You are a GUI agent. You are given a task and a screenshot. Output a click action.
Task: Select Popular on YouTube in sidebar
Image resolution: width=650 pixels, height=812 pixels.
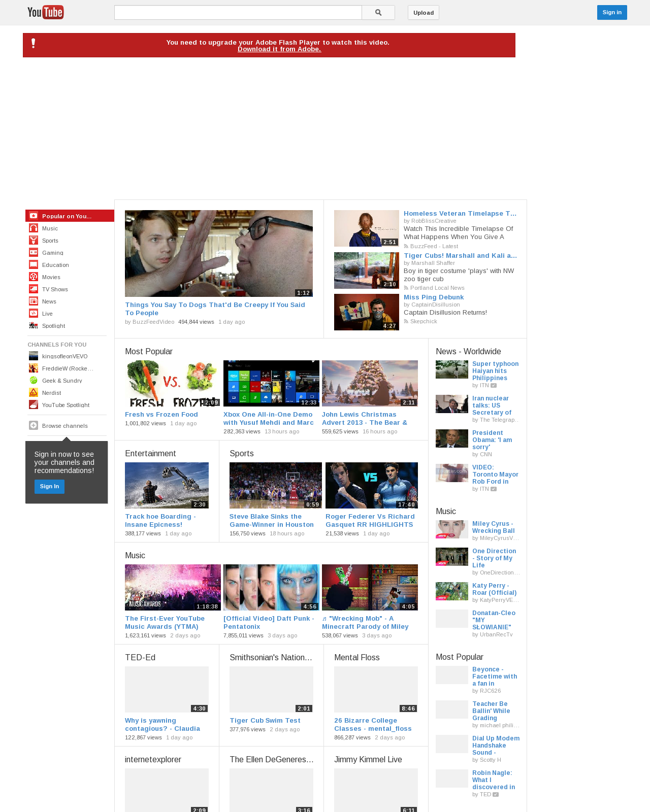[70, 216]
